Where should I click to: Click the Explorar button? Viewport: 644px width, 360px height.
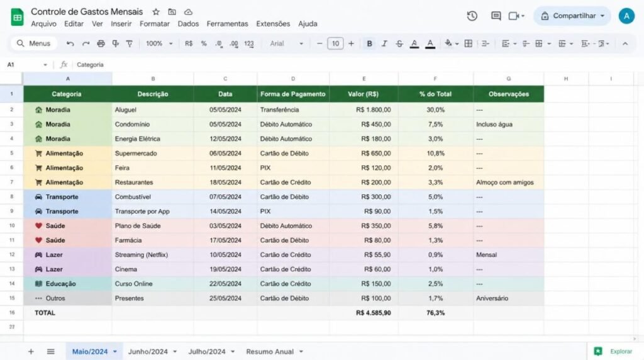pyautogui.click(x=613, y=351)
